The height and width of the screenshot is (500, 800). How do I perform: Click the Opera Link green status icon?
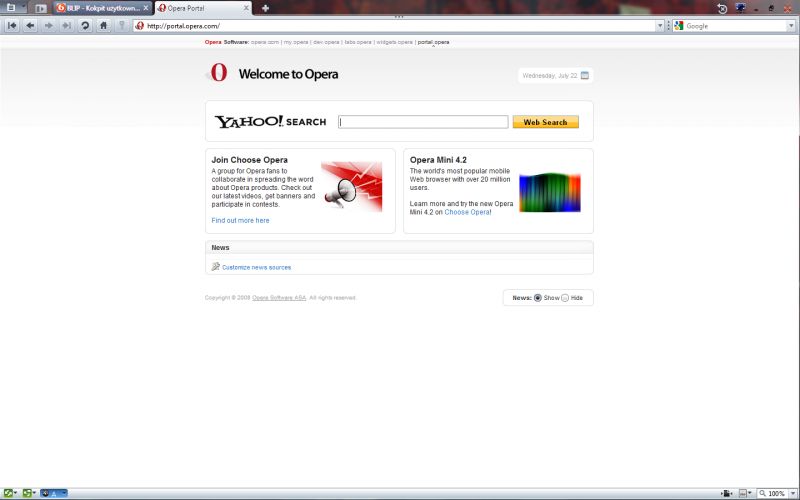tap(8, 493)
